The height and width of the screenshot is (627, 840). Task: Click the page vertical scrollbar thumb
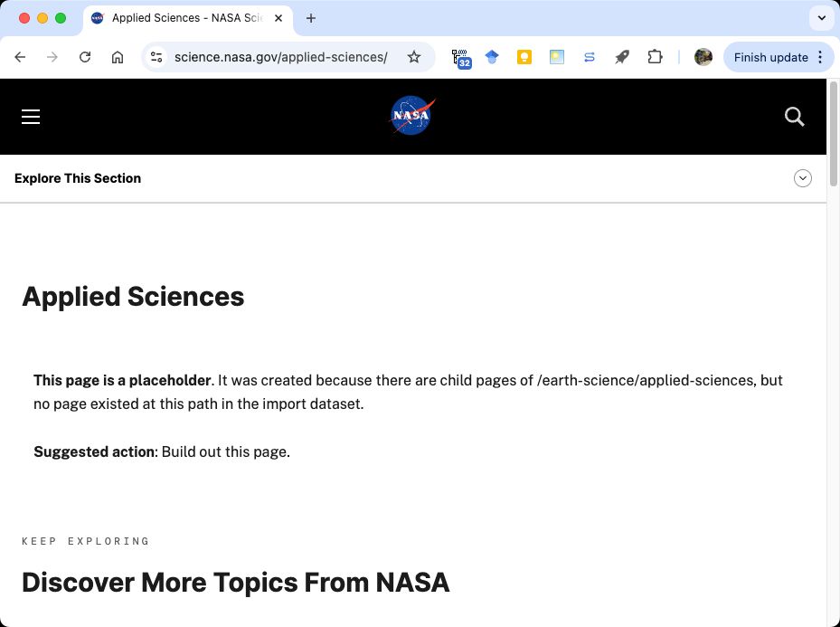834,134
